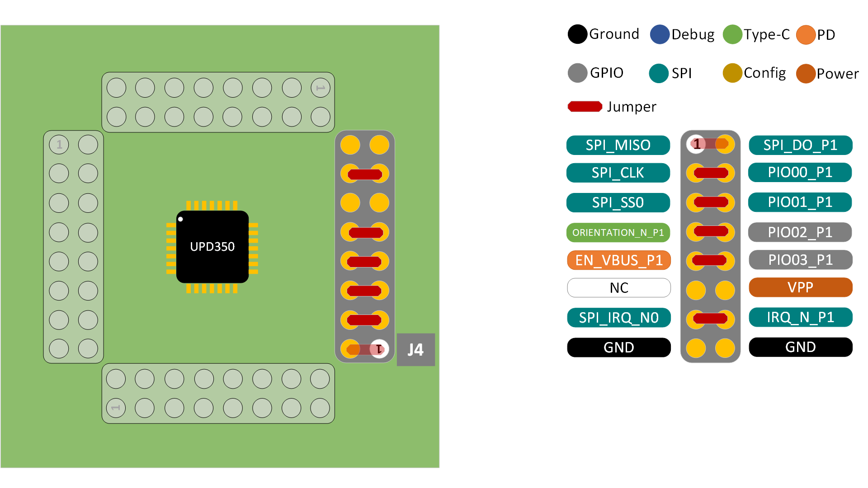Select the Config legend marker
868x488 pixels.
tap(732, 73)
